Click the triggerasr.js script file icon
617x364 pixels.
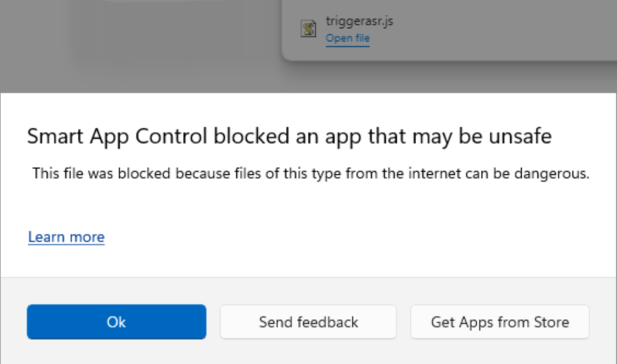pos(309,28)
